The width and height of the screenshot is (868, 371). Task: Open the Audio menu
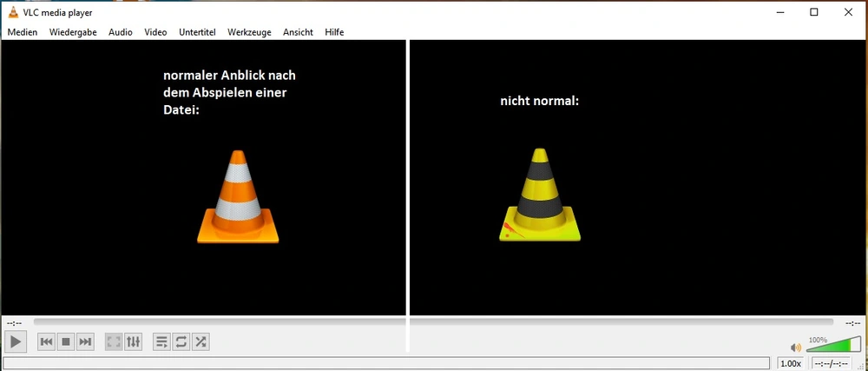120,32
